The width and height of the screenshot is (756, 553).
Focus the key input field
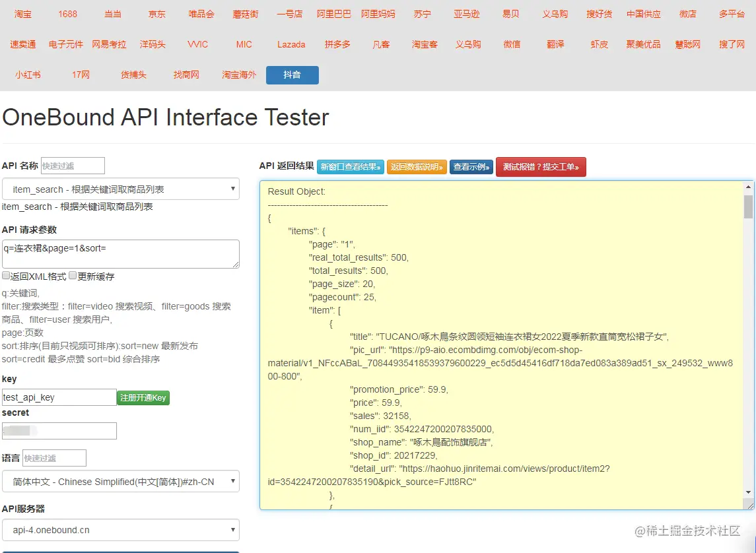(59, 397)
